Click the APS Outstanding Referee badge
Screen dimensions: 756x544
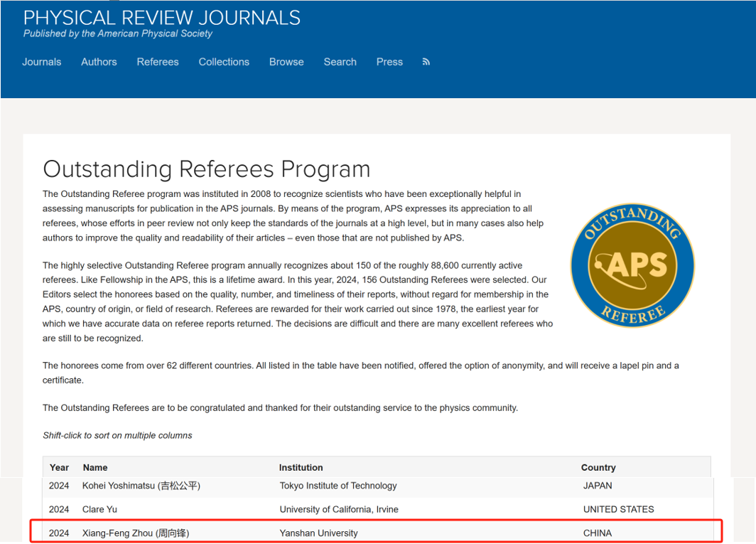pos(632,265)
